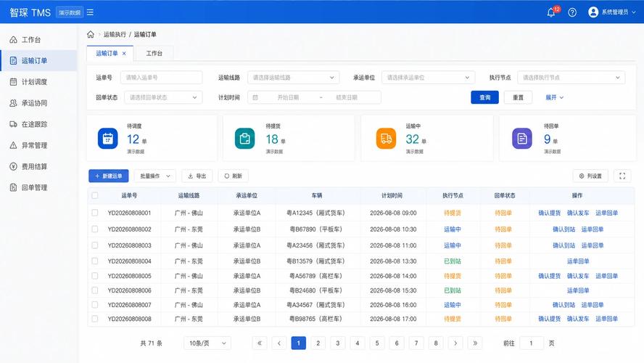Click the teal 待提货 clipboard card icon
The image size is (644, 363).
[x=245, y=139]
